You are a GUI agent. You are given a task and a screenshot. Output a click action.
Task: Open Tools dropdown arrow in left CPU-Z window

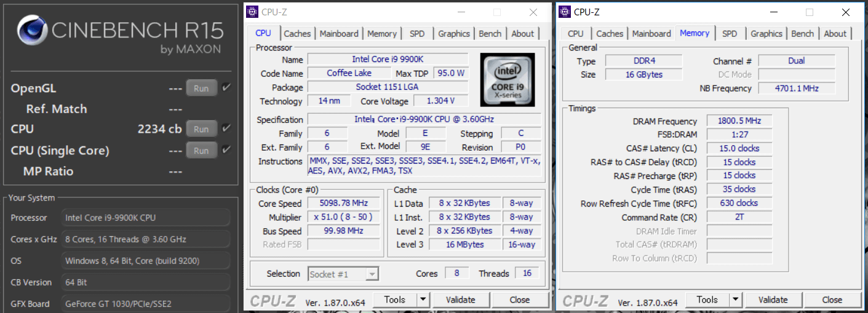(x=423, y=300)
